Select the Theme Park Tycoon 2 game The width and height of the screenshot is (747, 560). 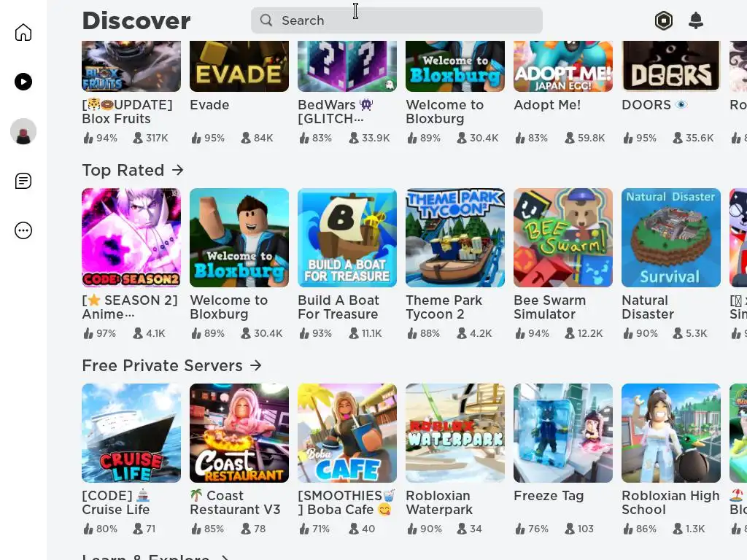pyautogui.click(x=455, y=238)
